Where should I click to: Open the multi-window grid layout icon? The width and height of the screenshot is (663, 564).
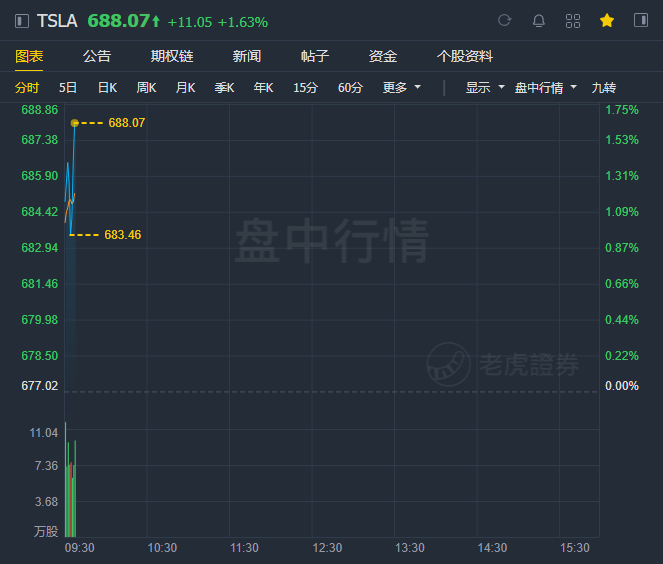coord(573,20)
